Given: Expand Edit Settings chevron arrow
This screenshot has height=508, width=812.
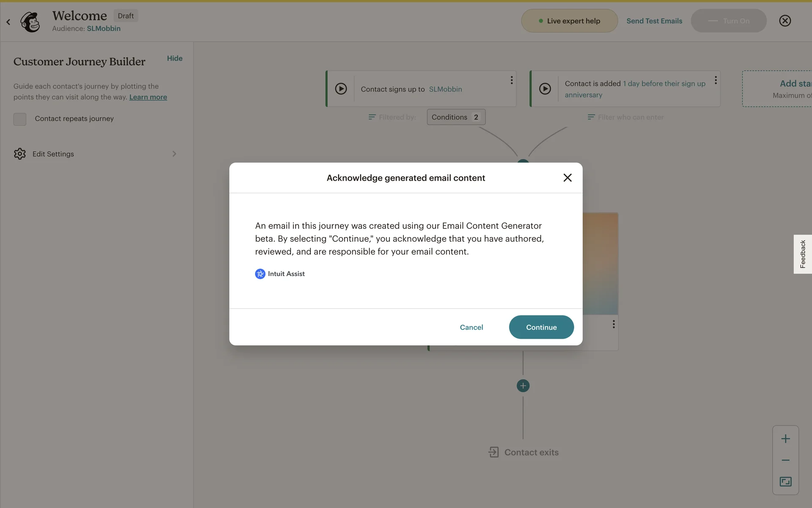Looking at the screenshot, I should 174,154.
